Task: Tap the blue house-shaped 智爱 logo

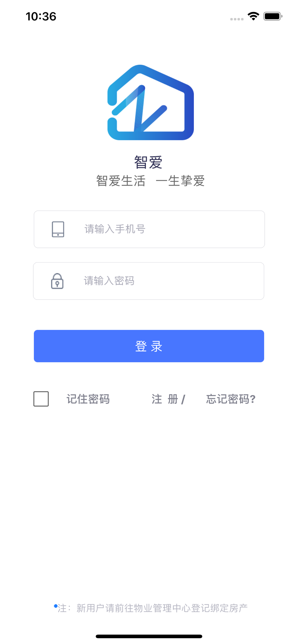Action: [151, 102]
